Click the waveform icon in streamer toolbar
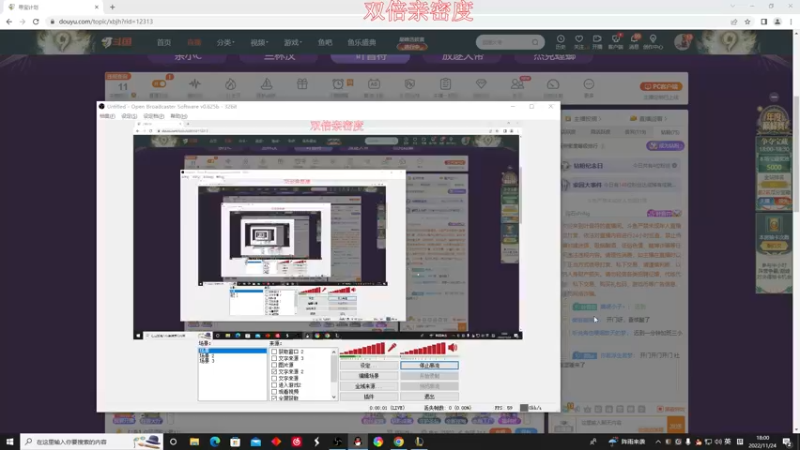Image resolution: width=800 pixels, height=450 pixels. click(x=194, y=84)
